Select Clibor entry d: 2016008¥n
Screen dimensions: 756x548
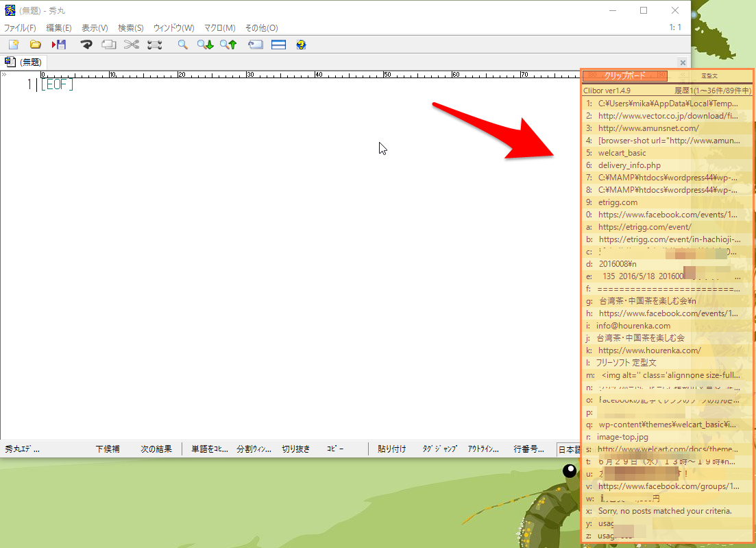coord(667,264)
